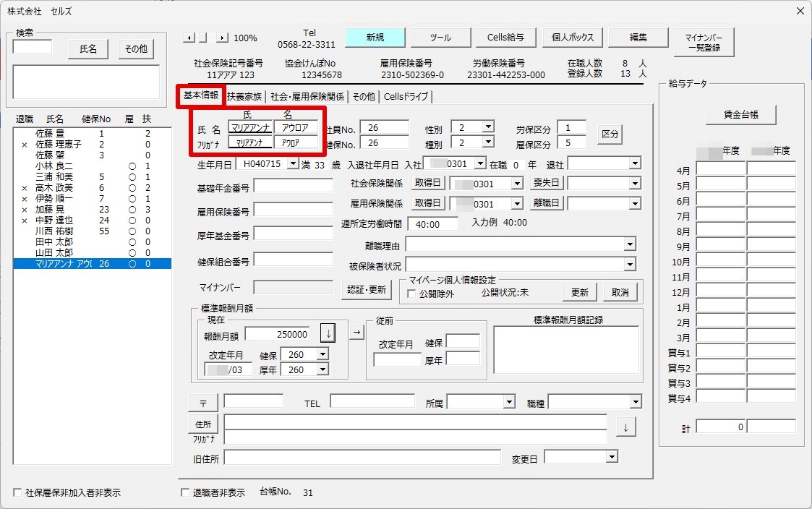The image size is (812, 509).
Task: Open the 退社 date dropdown
Action: (x=636, y=163)
